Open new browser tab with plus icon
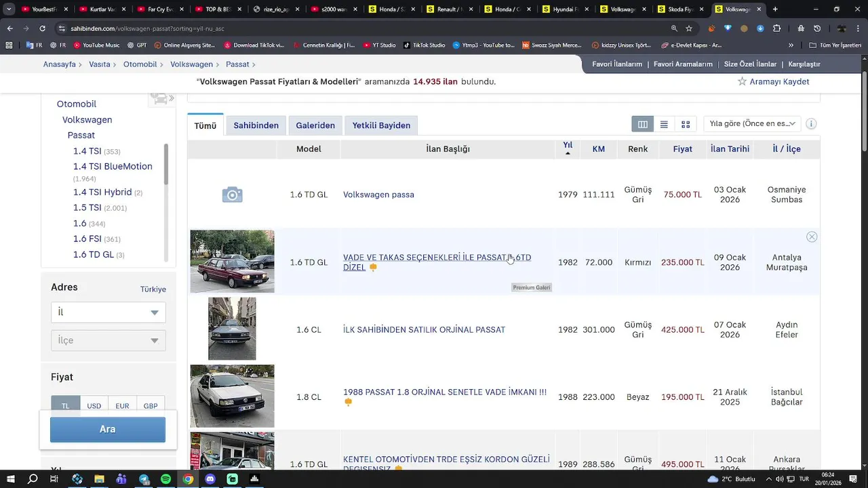This screenshot has height=488, width=868. coord(775,9)
